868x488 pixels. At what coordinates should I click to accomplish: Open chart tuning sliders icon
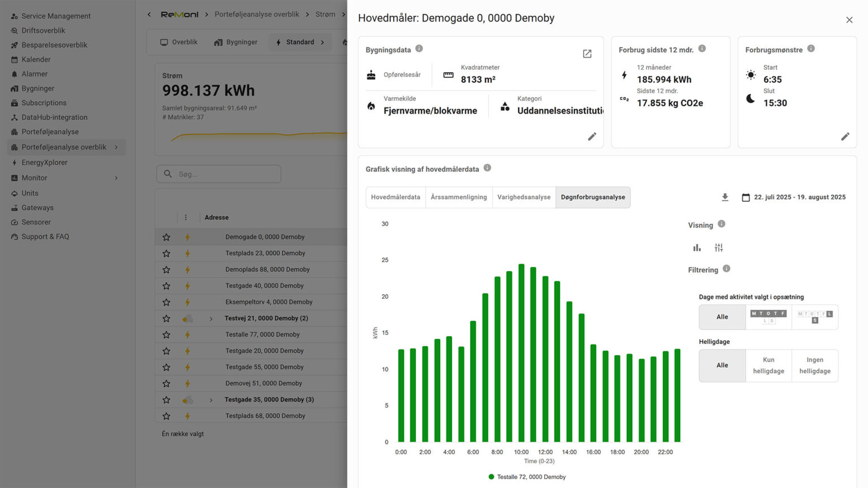[718, 248]
